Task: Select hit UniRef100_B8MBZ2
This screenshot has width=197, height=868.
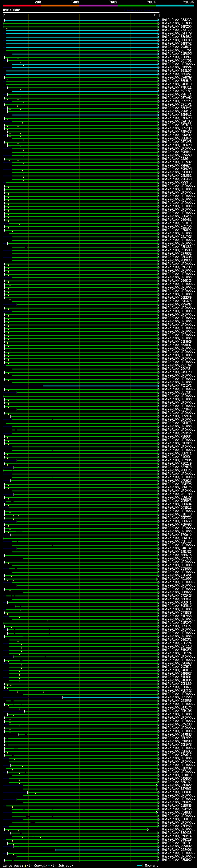Action: 177,592
